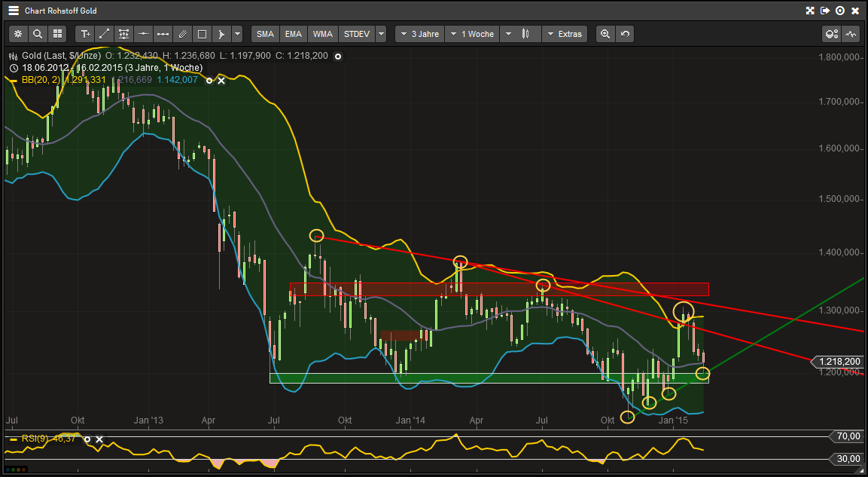Image resolution: width=868 pixels, height=477 pixels.
Task: Open the 1 Woche interval dropdown
Action: pos(472,34)
